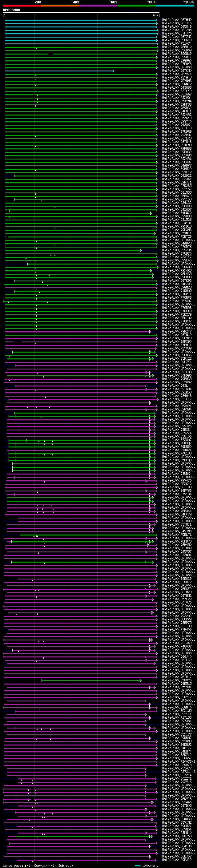The width and height of the screenshot is (197, 868).
Task: Open hit UniRef100_Q9M3H3
Action: [177, 230]
